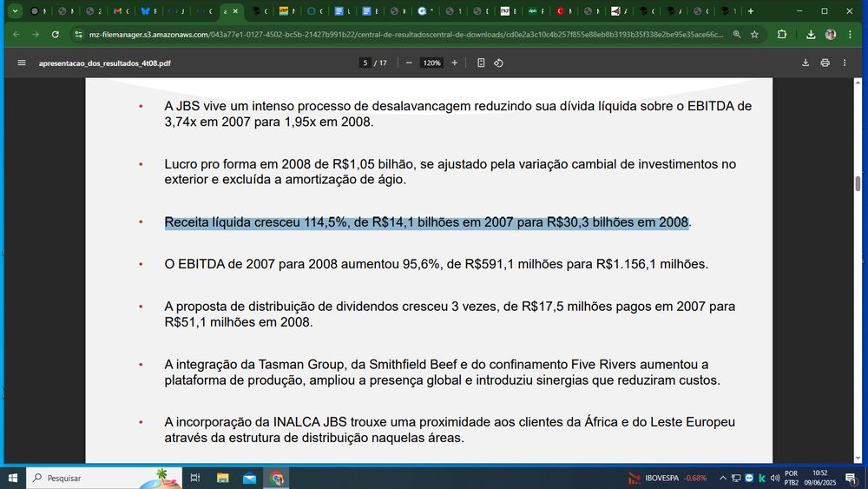Expand the tab search dropdown
This screenshot has height=489, width=868.
click(15, 11)
